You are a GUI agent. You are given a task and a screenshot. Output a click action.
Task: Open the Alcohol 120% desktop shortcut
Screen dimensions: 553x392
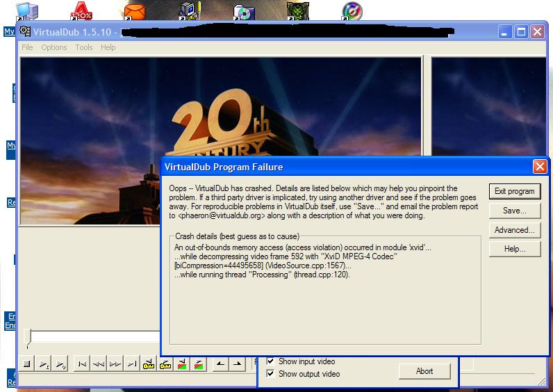pos(81,10)
